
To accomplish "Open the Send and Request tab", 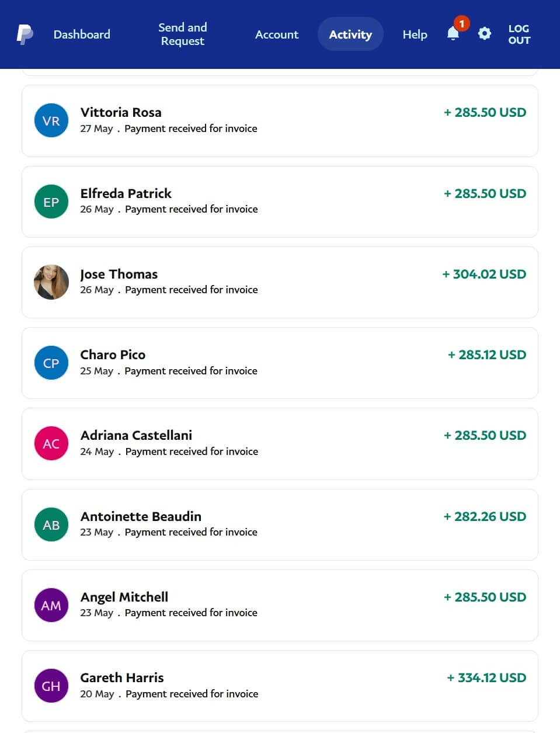I will (183, 34).
